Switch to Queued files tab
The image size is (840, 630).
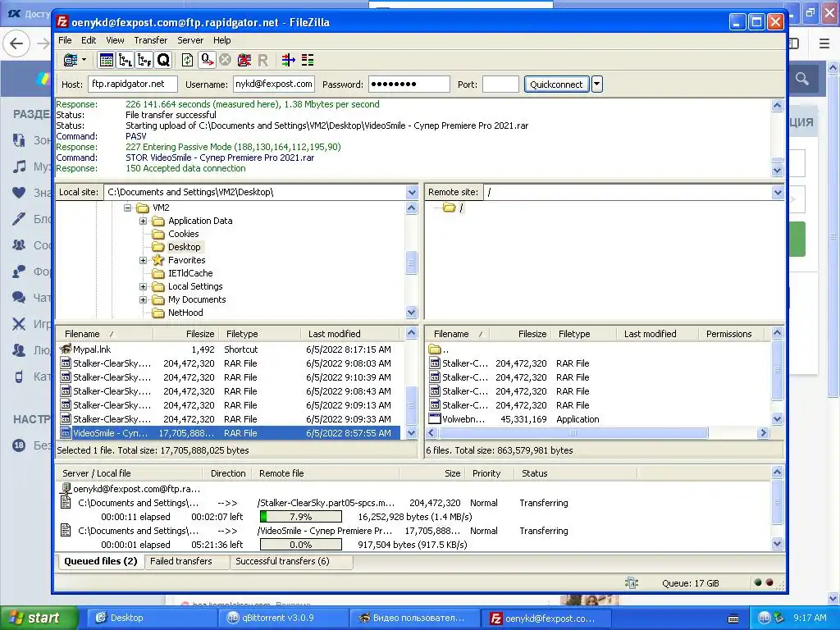[x=100, y=561]
